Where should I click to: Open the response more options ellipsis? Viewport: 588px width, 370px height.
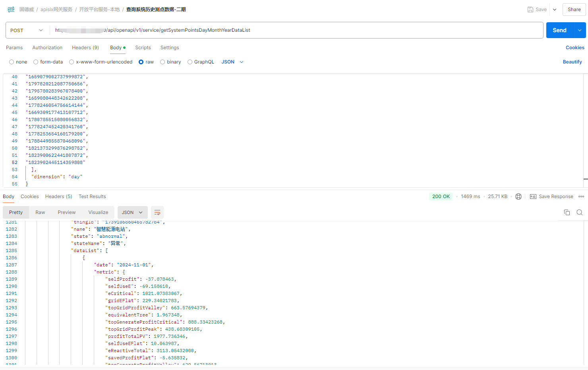[581, 197]
